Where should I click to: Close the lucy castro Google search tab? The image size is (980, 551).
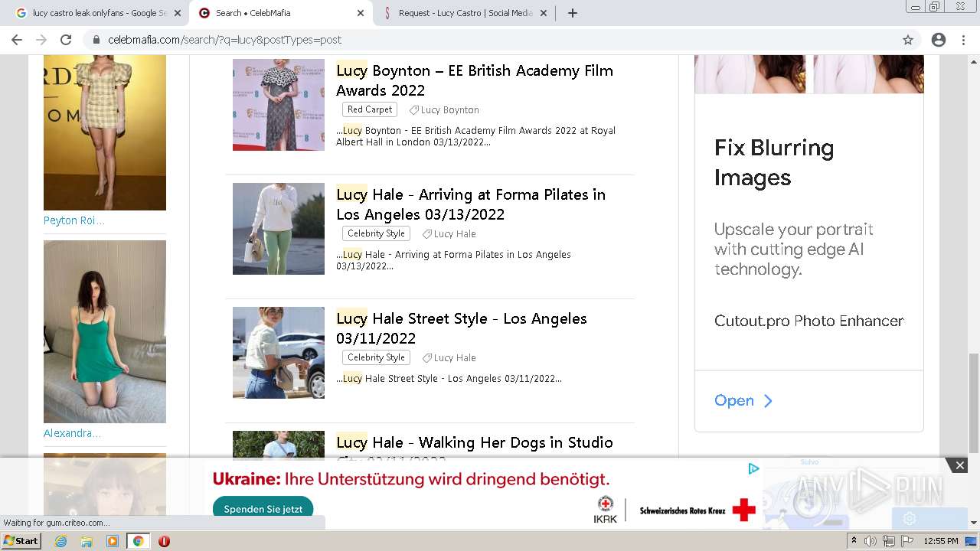(x=178, y=13)
